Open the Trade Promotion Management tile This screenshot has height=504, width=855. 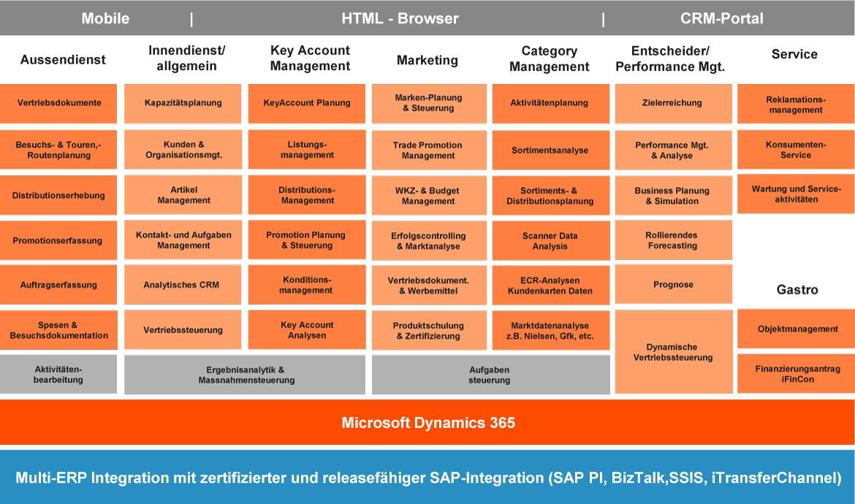429,150
